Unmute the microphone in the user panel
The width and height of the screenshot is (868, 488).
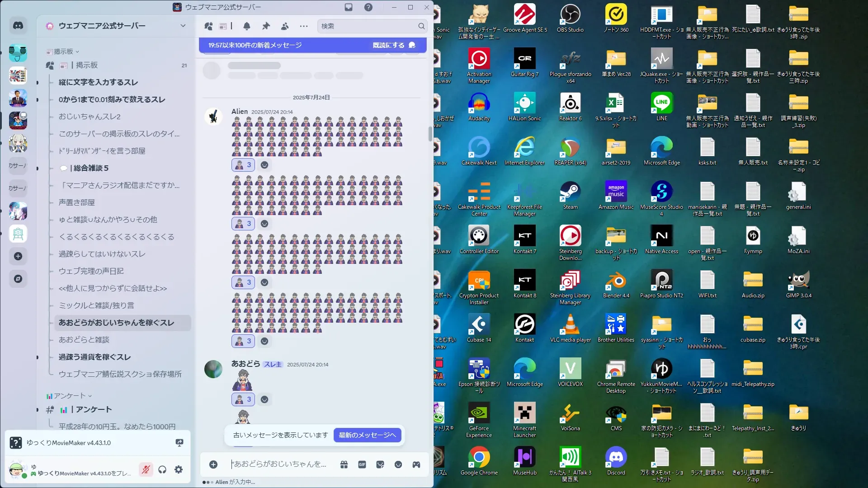[x=146, y=470]
